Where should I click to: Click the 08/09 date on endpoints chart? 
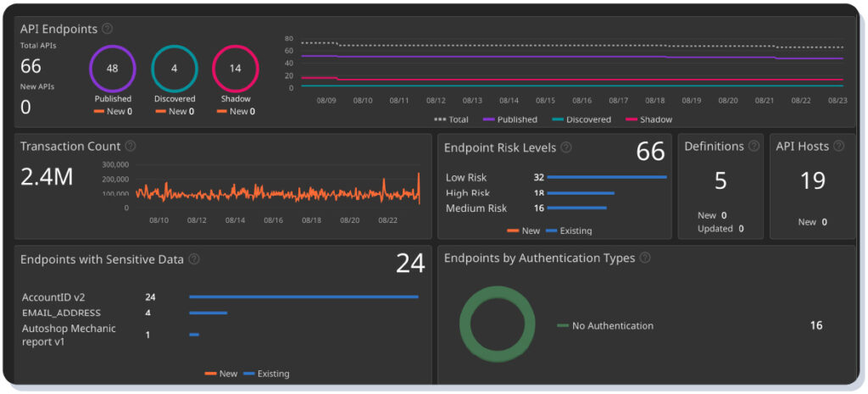(326, 101)
